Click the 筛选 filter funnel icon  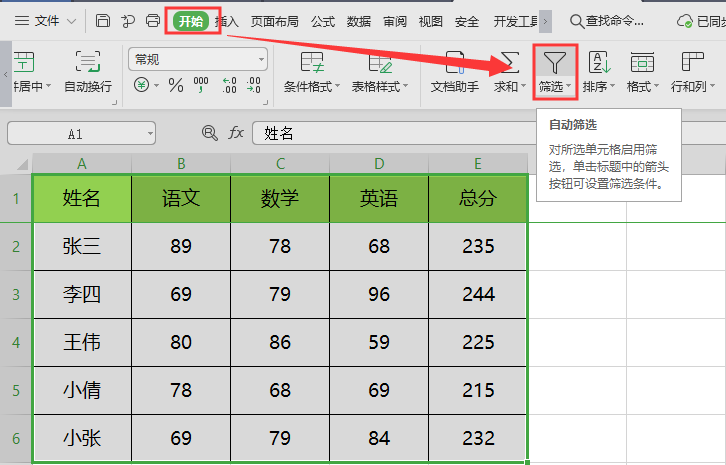555,63
